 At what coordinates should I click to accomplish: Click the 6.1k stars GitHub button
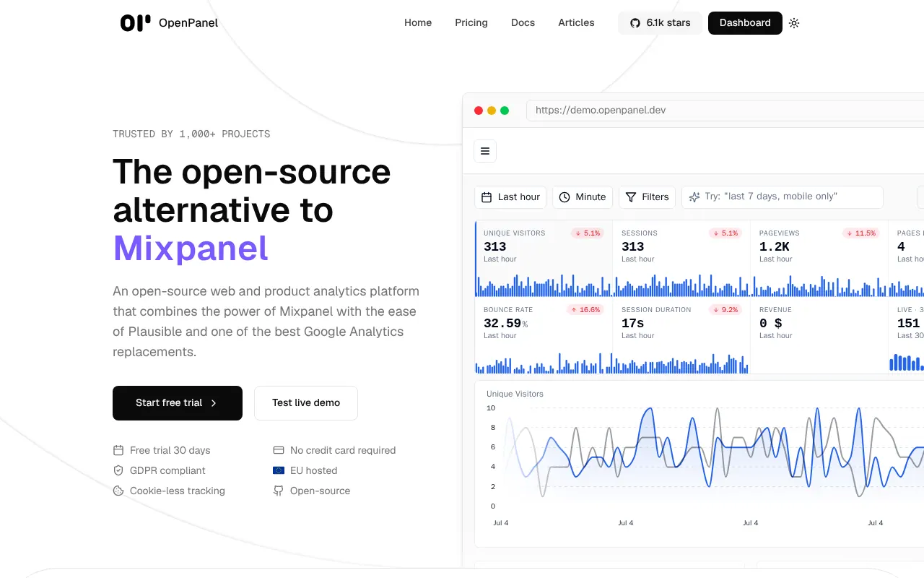(x=660, y=23)
